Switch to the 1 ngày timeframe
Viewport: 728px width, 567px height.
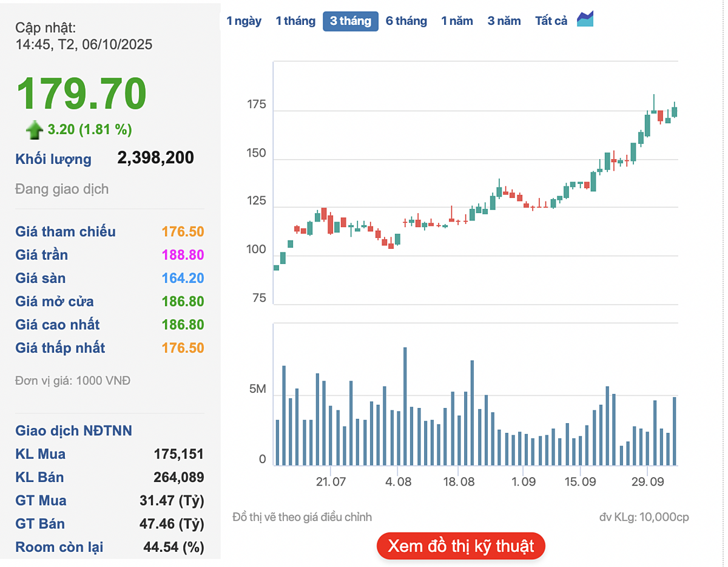244,21
